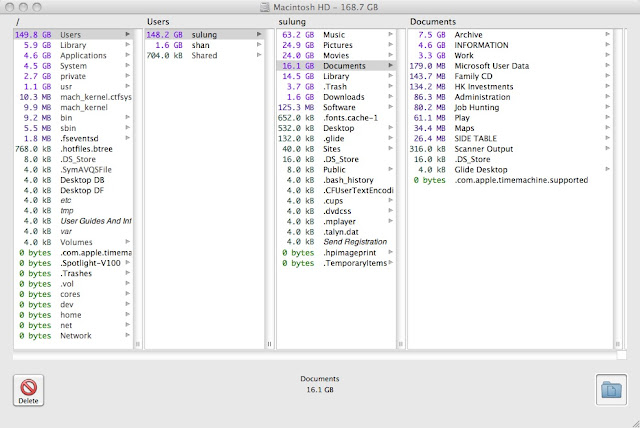Image resolution: width=640 pixels, height=428 pixels.
Task: Select the Network folder row
Action: click(x=73, y=335)
